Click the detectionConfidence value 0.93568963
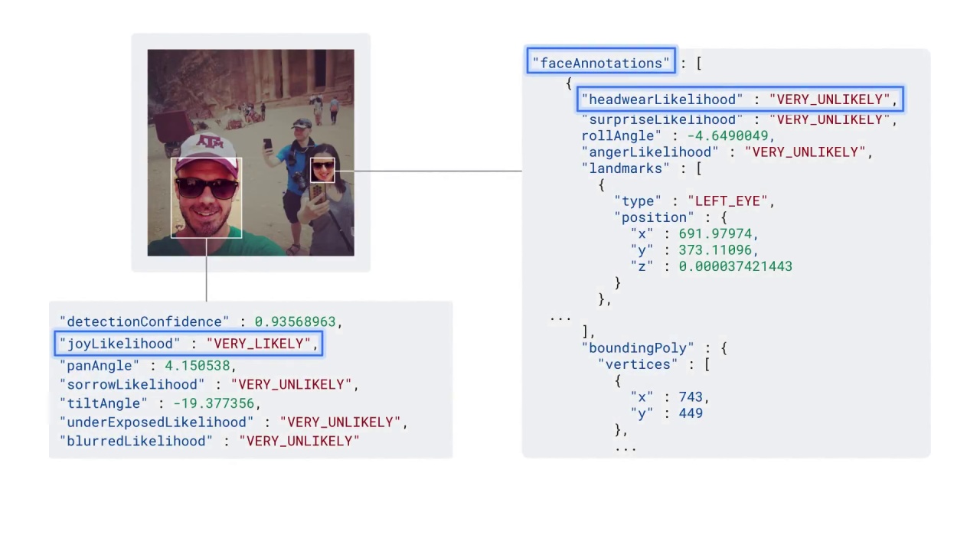Viewport: 980px width, 551px height. pyautogui.click(x=295, y=321)
